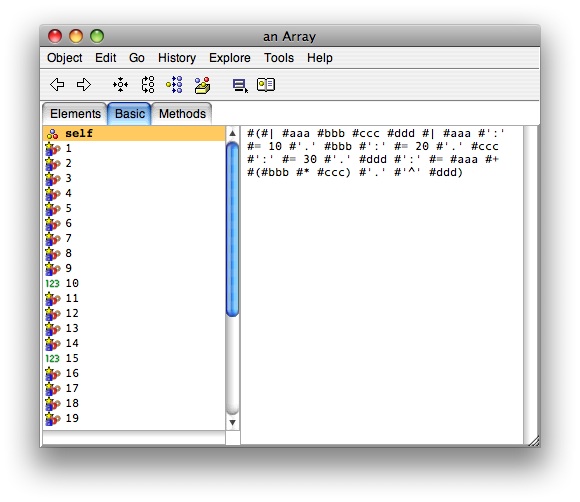Click the hierarchy tree toolbar icon
This screenshot has height=502, width=580.
(x=148, y=84)
